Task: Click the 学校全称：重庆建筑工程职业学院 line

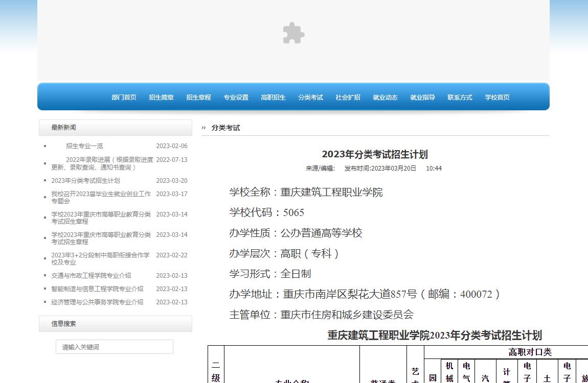Action: tap(306, 193)
